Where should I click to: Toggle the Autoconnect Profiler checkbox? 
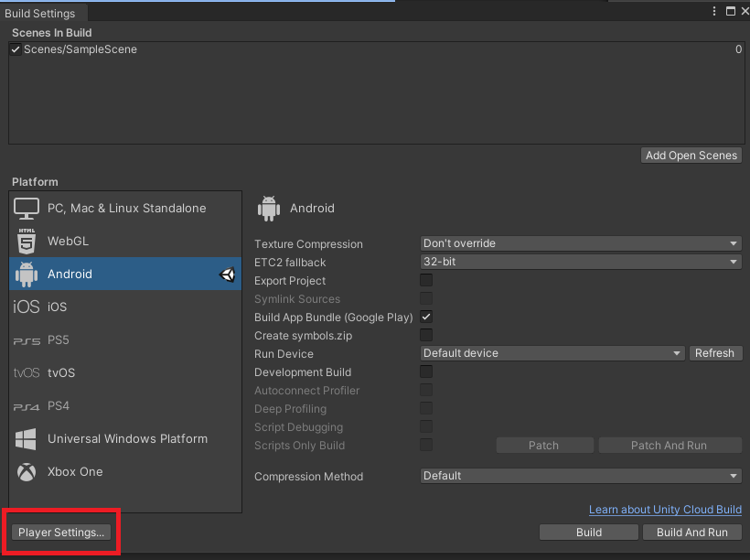click(426, 390)
